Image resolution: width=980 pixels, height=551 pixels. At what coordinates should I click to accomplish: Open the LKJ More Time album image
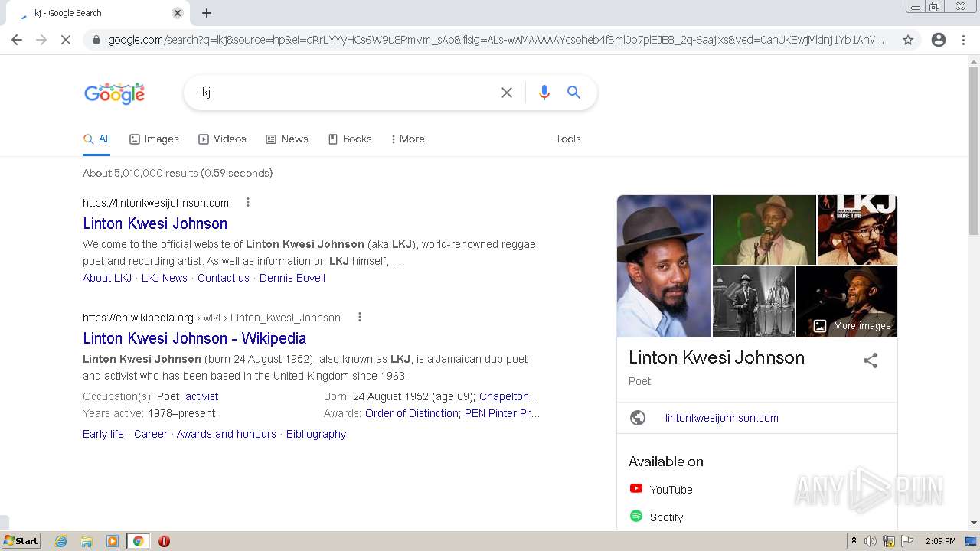[x=857, y=230]
